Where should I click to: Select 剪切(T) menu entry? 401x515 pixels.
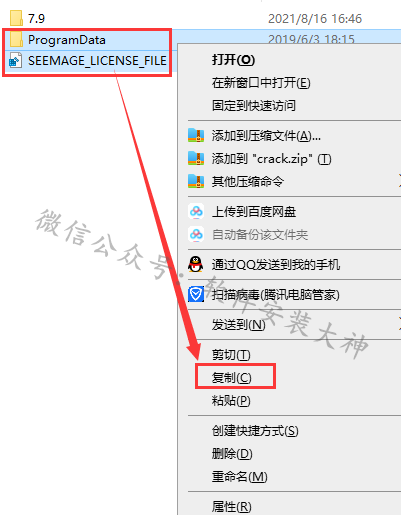click(x=231, y=355)
